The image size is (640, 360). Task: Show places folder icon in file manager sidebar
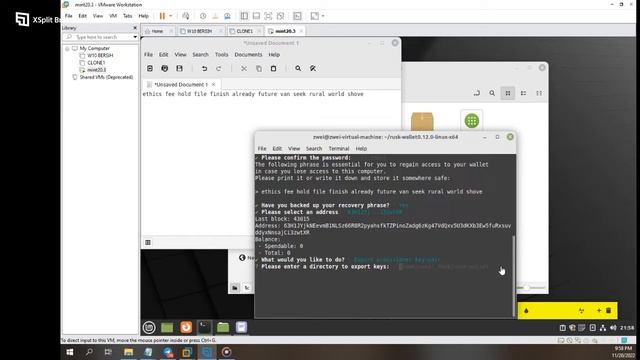click(235, 288)
